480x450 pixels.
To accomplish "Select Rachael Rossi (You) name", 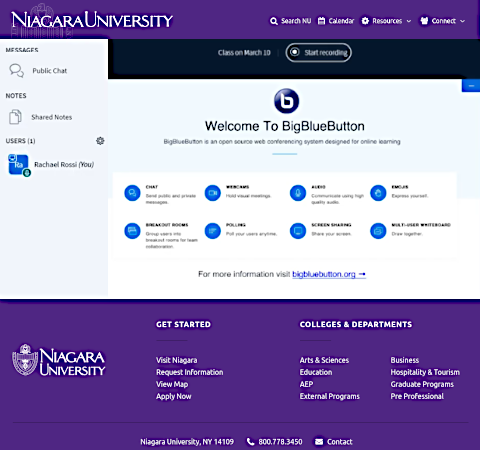I will click(64, 165).
